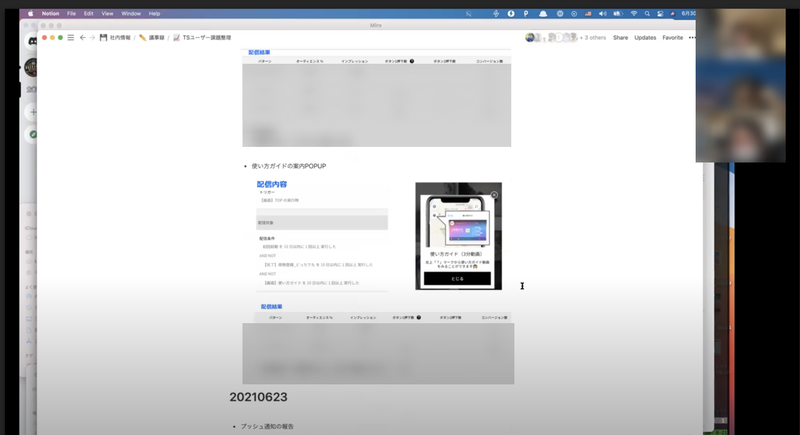
Task: Click the battery status icon
Action: [x=618, y=14]
